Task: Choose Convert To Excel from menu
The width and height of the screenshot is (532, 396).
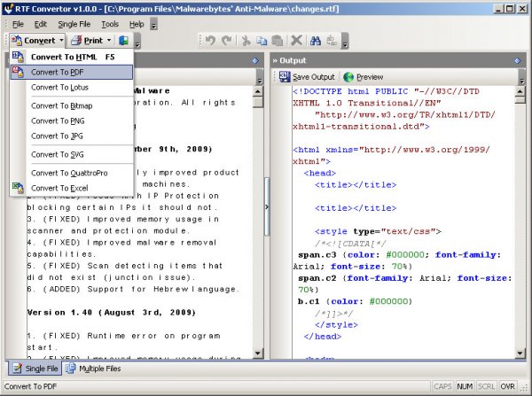Action: 60,188
